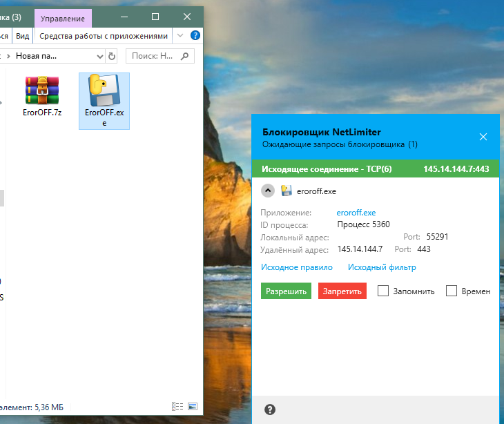Close the Explorer window
The height and width of the screenshot is (424, 504).
(x=186, y=17)
